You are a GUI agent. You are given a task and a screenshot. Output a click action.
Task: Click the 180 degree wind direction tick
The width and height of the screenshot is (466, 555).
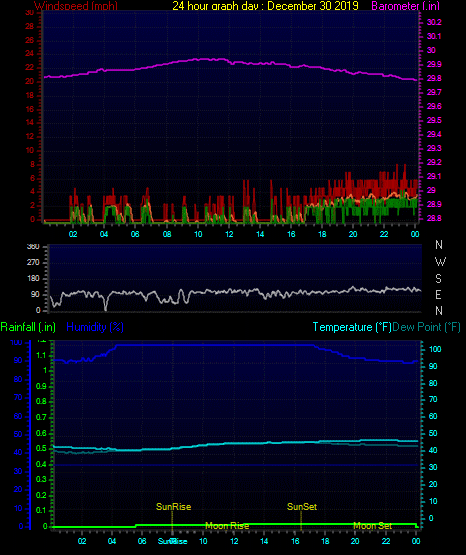coord(33,279)
